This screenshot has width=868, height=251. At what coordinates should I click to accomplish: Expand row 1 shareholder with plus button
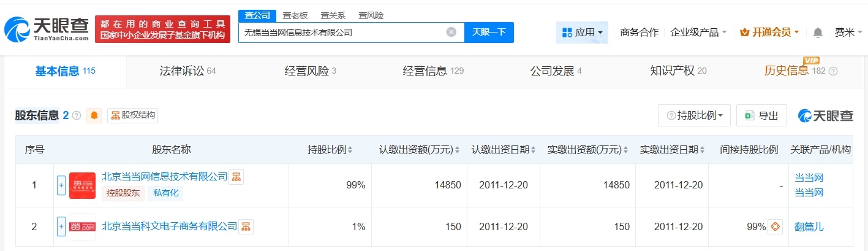[61, 185]
